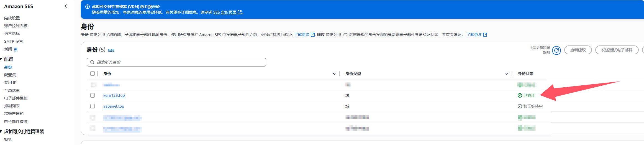Click the 验证等待中 status text
Screen dimensions: 644x145
[533, 106]
